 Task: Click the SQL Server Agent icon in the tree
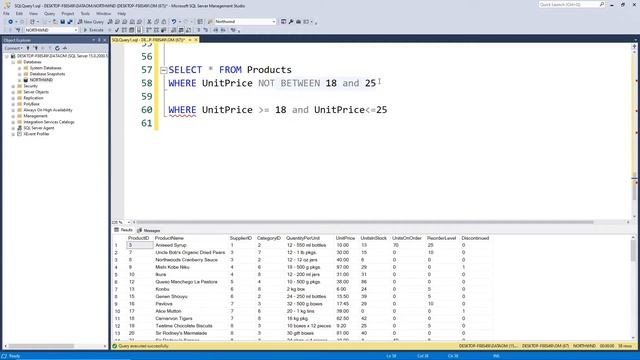20,128
